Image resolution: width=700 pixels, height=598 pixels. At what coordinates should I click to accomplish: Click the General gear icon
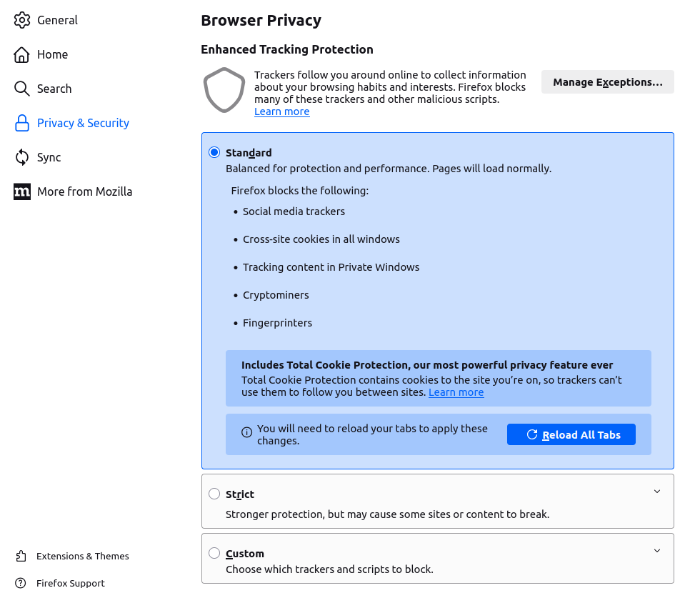point(22,20)
